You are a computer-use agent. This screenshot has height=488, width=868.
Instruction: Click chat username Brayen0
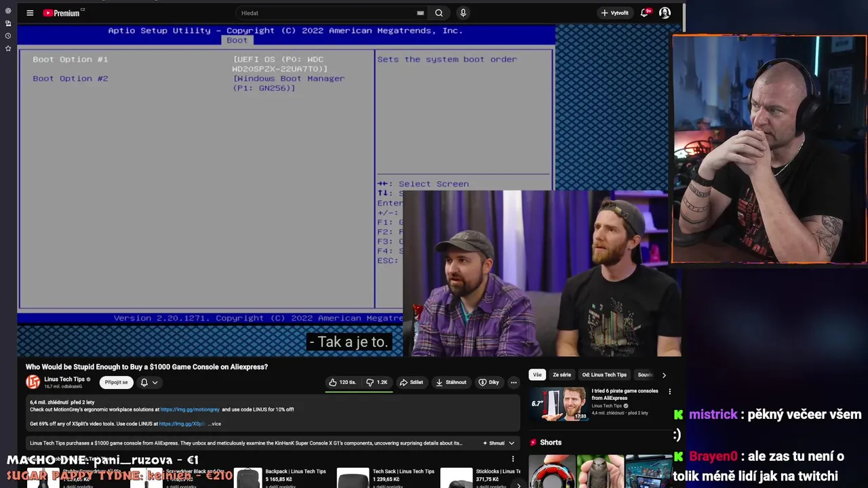[x=713, y=457]
